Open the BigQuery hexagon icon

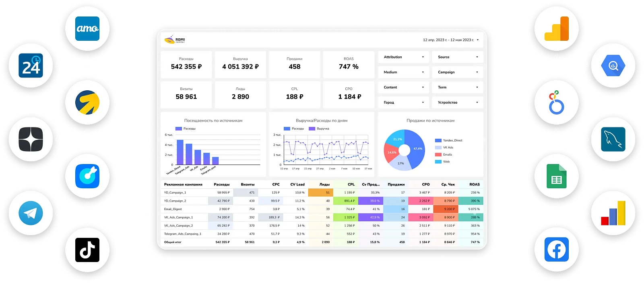613,65
